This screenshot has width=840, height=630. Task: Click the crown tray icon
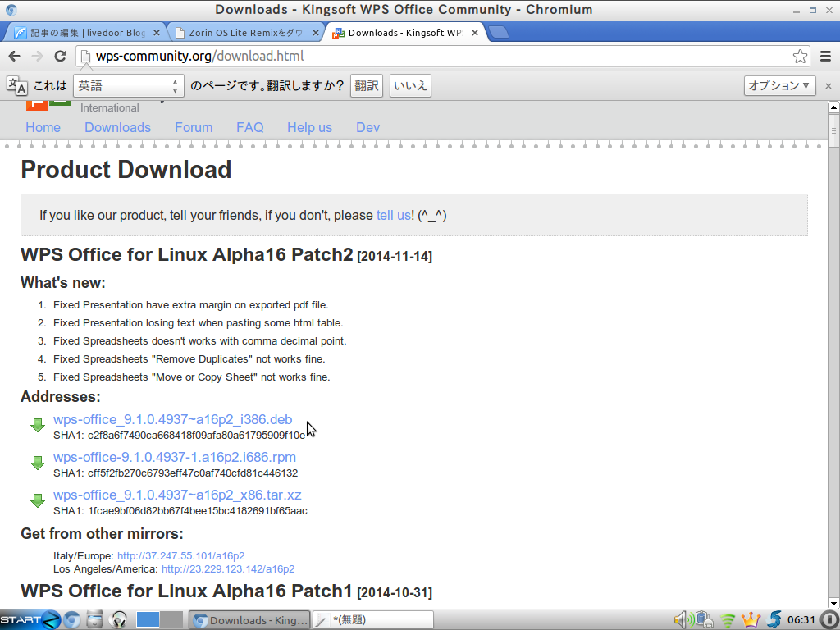[751, 620]
